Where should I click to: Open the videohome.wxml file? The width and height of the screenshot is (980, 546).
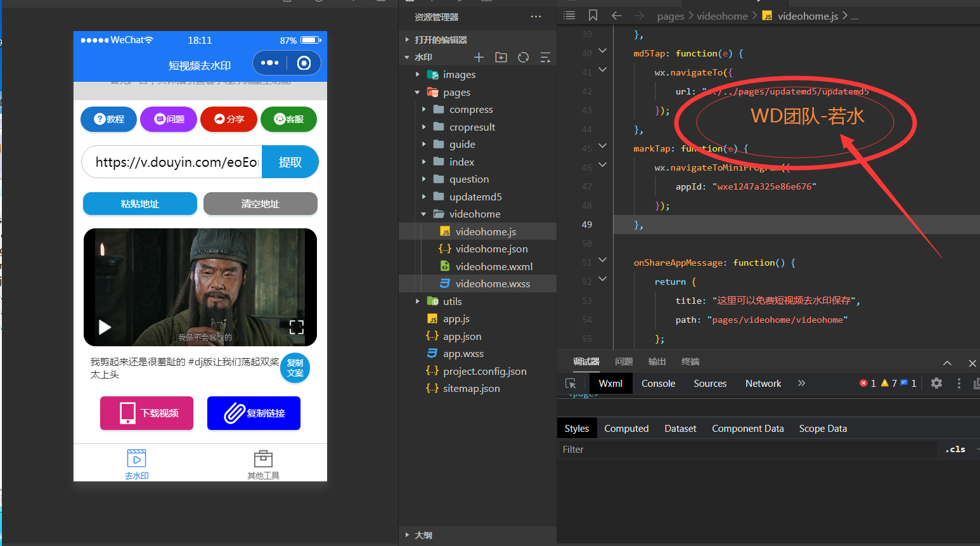pos(493,266)
